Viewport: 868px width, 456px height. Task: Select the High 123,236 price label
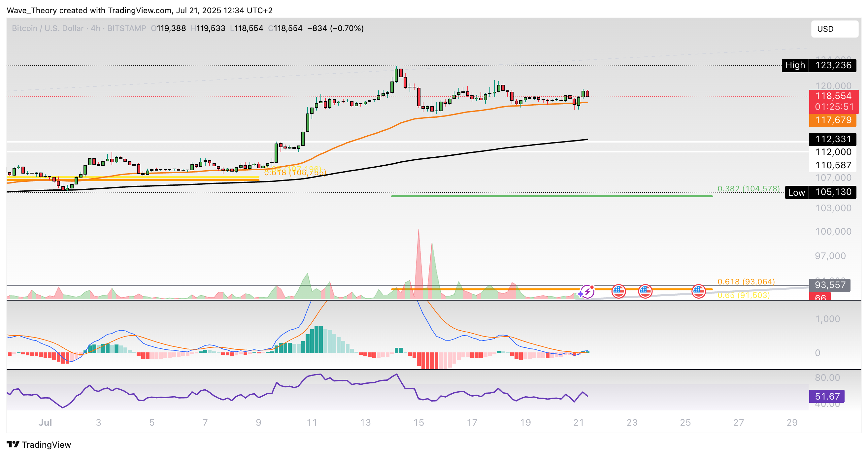point(819,65)
